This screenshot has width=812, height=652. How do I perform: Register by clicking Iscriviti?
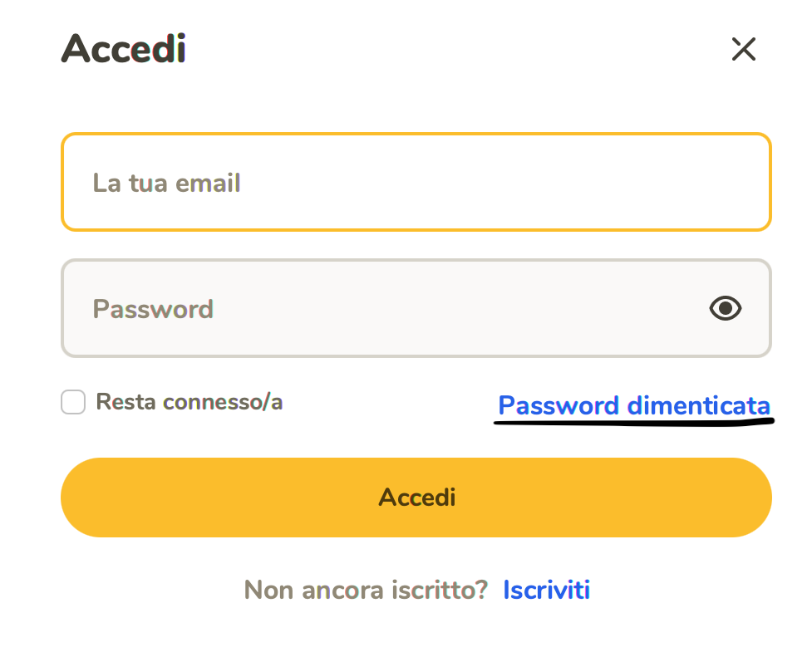546,590
